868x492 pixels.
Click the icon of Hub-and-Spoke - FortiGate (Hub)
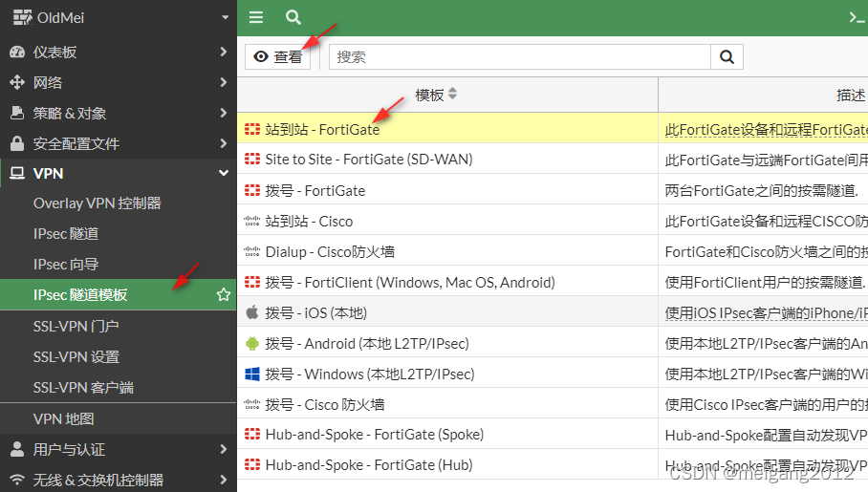click(x=251, y=464)
